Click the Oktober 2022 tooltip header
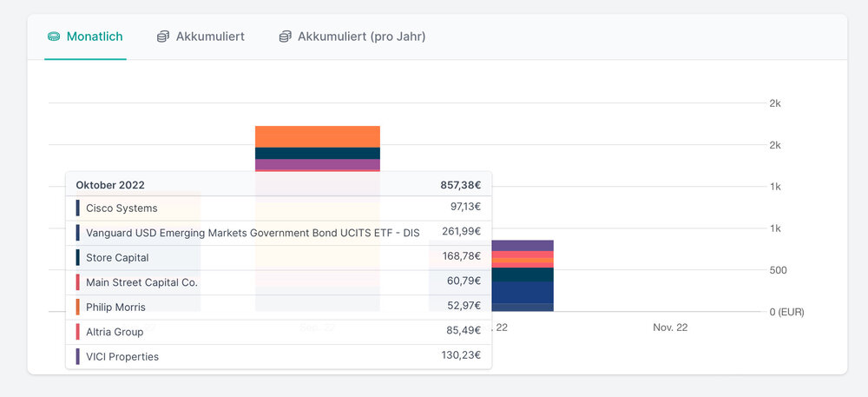Viewport: 868px width, 397px height. [110, 185]
